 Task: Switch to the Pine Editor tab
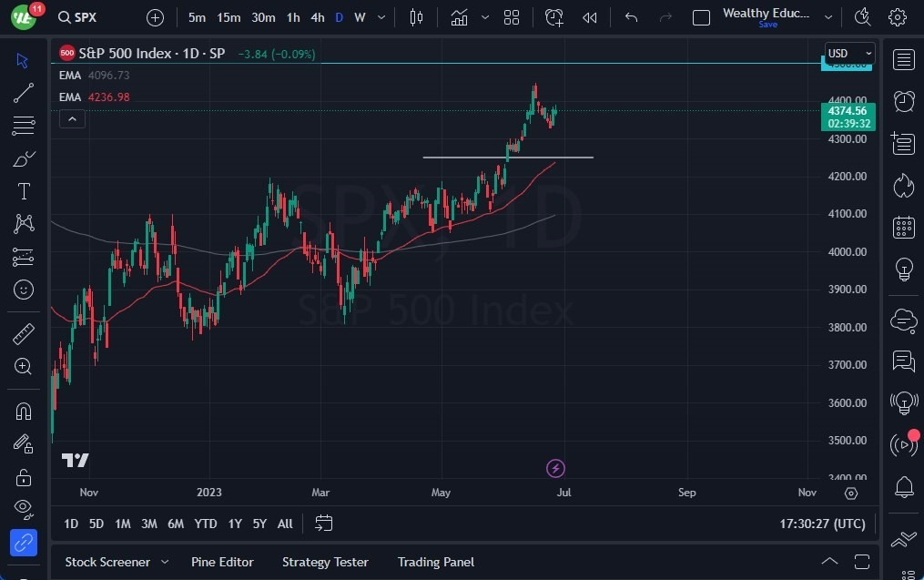coord(222,562)
